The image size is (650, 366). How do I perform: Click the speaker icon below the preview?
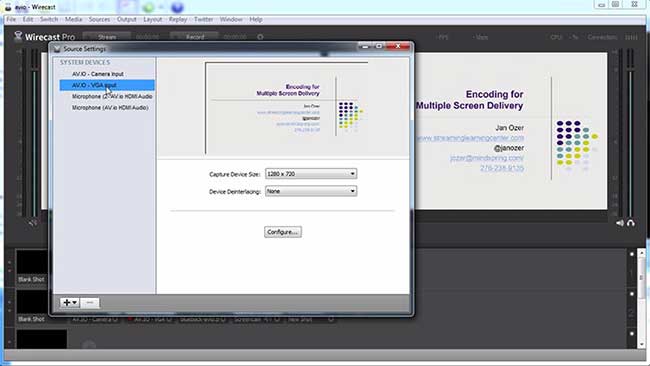(620, 223)
